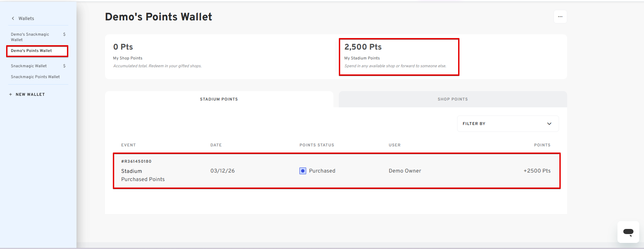
Task: Click transaction ID #R361450180
Action: click(136, 161)
